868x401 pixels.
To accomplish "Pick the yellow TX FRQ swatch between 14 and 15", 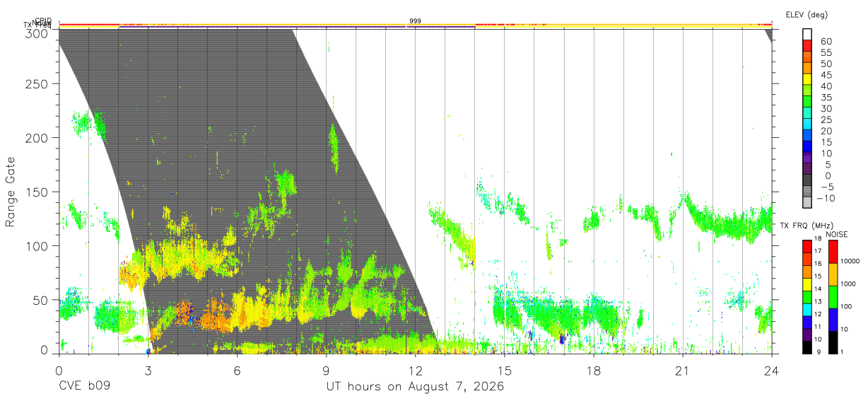I will click(x=807, y=284).
